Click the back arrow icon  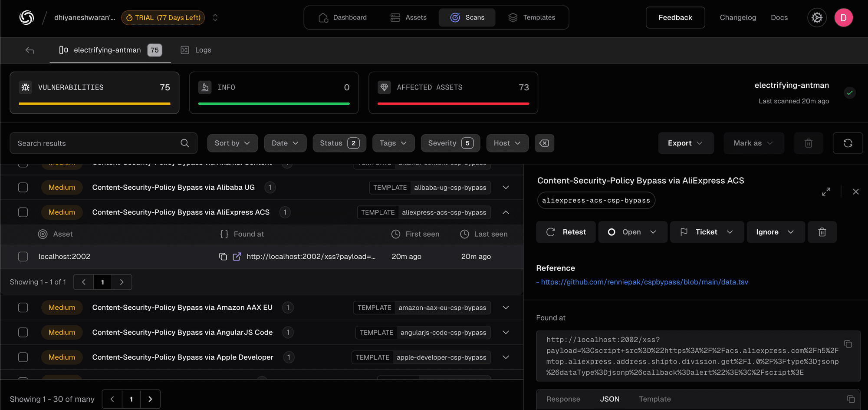coord(30,50)
